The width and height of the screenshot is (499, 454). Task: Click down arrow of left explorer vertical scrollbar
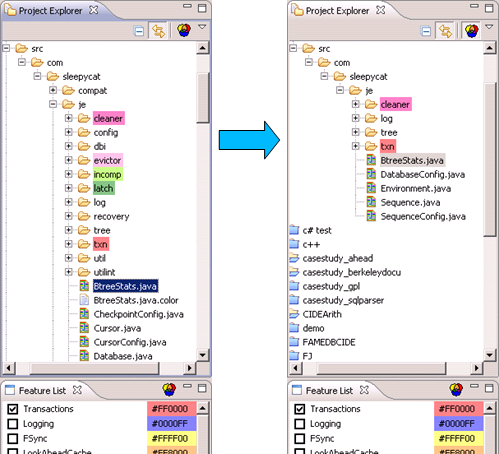pos(203,355)
